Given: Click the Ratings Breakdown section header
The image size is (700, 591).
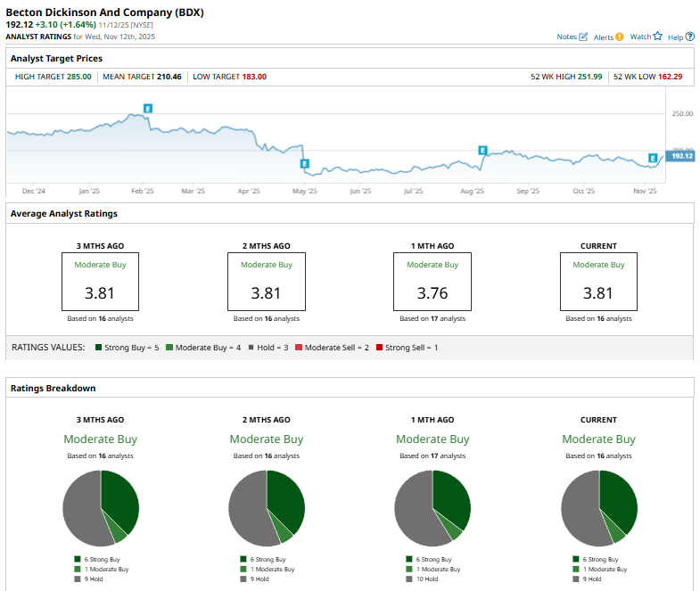Looking at the screenshot, I should [53, 388].
